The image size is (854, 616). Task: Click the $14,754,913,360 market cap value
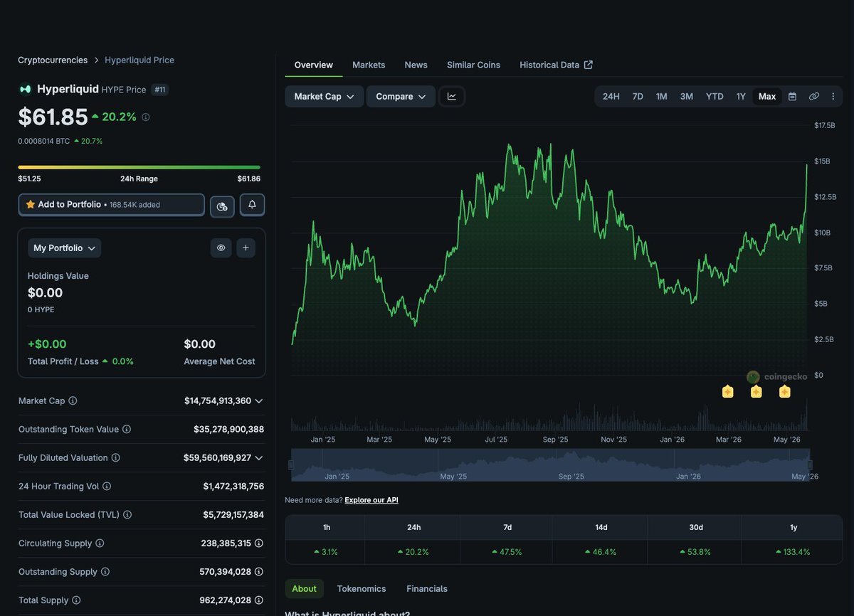point(218,401)
